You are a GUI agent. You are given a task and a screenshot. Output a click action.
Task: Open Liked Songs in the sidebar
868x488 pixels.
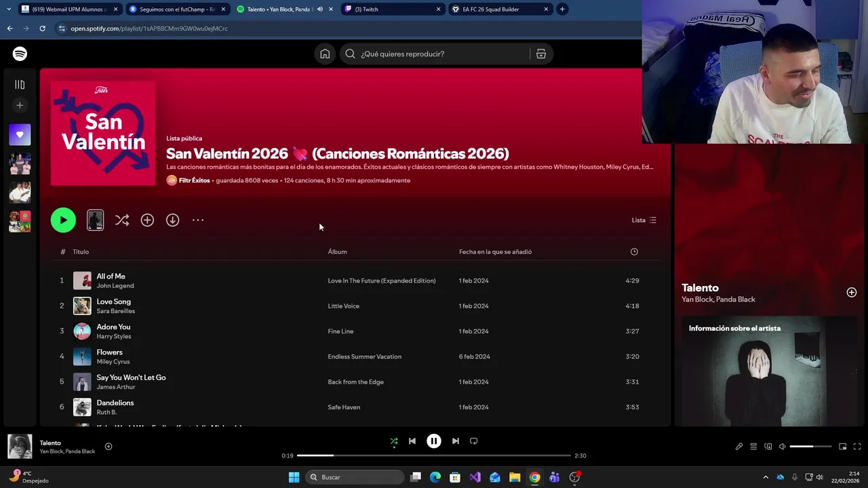tap(20, 135)
